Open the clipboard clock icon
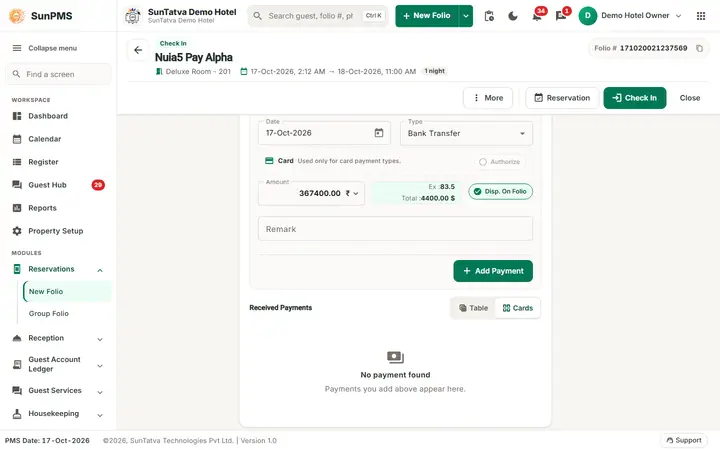Screen dimensions: 720x450 coord(489,16)
